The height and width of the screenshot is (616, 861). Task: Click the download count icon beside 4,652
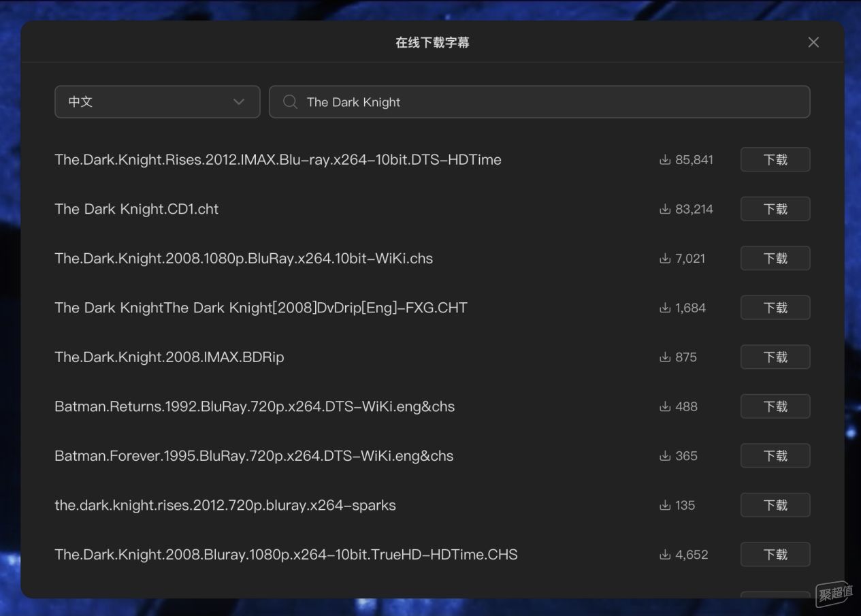pyautogui.click(x=665, y=554)
